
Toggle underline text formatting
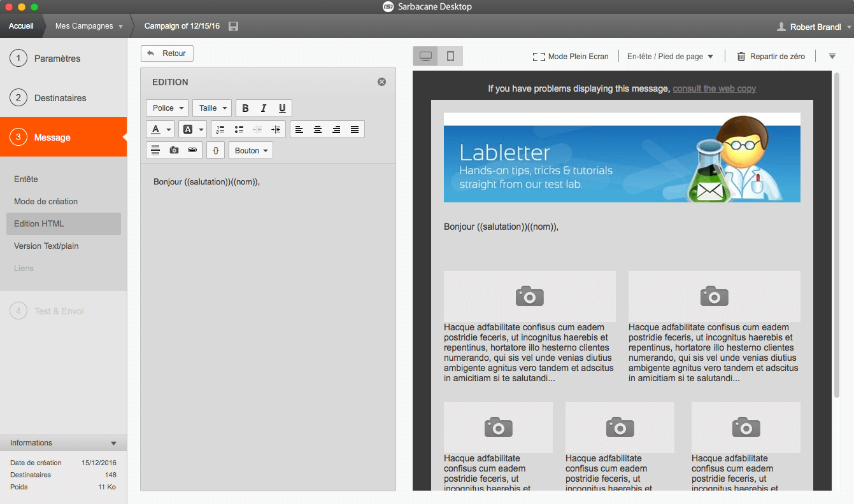[282, 108]
